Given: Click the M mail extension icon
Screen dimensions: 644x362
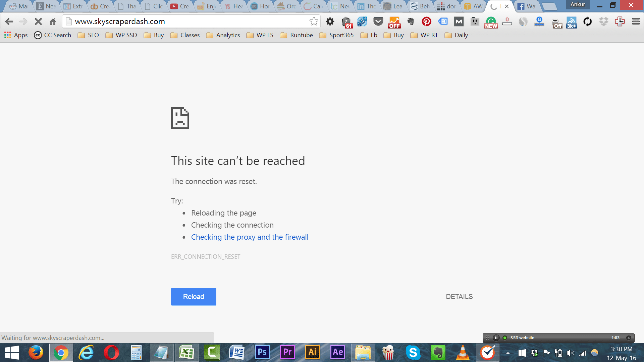Looking at the screenshot, I should tap(459, 22).
